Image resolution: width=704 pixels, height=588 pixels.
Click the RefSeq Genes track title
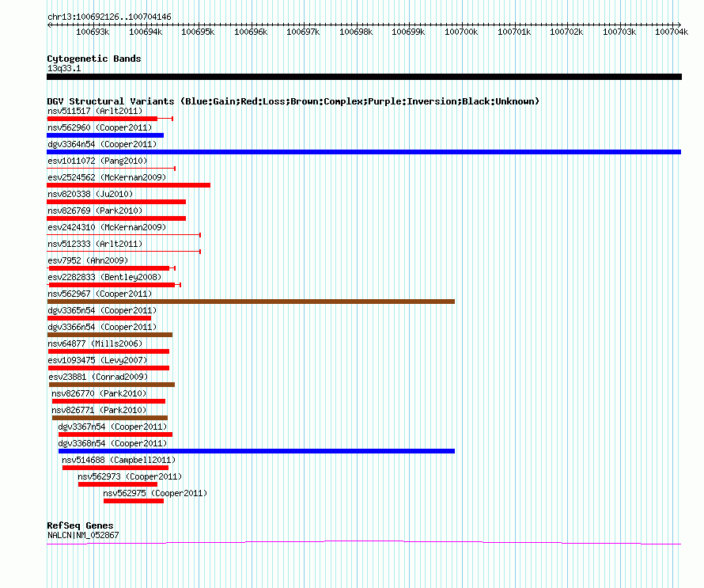click(80, 525)
